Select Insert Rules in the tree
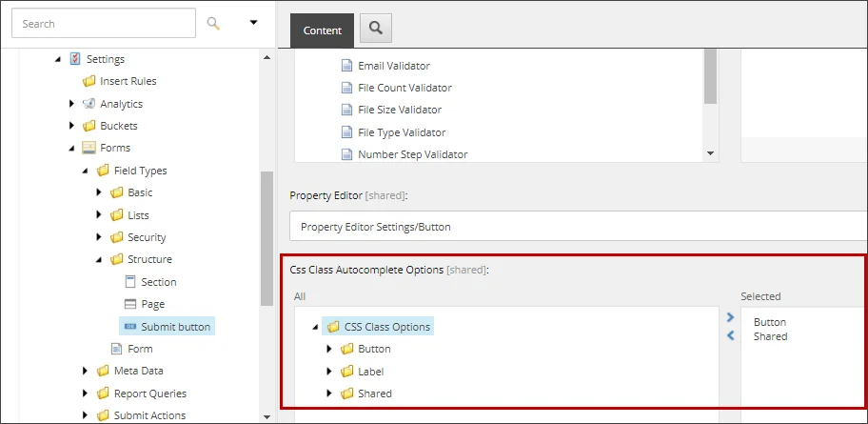868x424 pixels. [128, 82]
